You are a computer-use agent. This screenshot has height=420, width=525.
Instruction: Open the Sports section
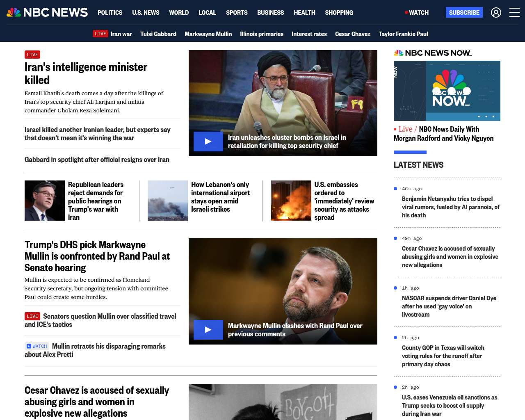(237, 12)
